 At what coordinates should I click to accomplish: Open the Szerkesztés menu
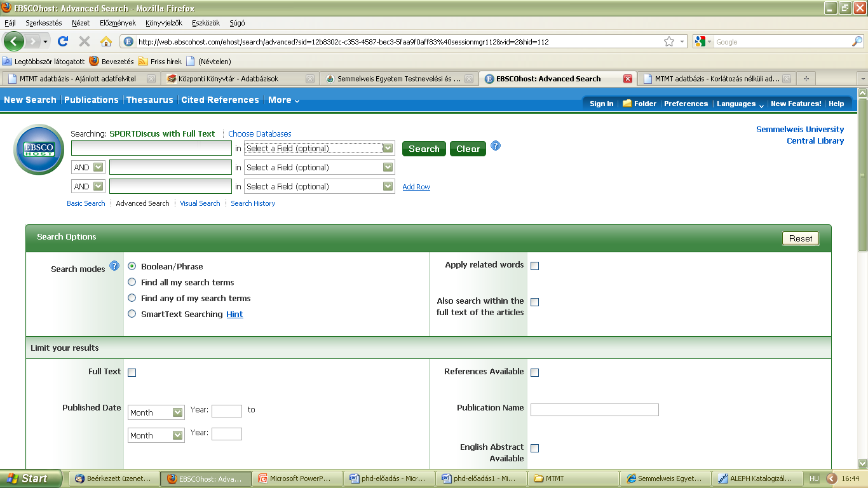pos(44,23)
